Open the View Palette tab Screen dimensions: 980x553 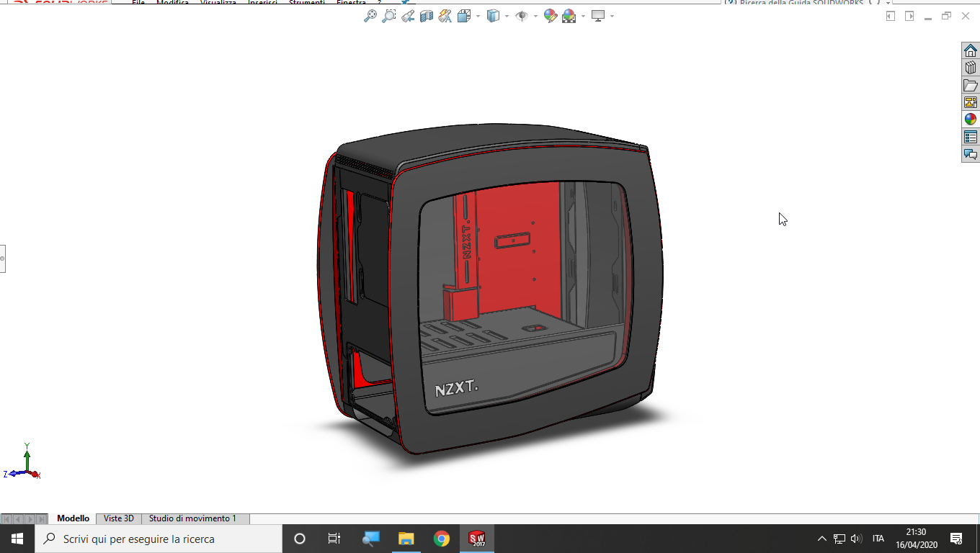(971, 102)
